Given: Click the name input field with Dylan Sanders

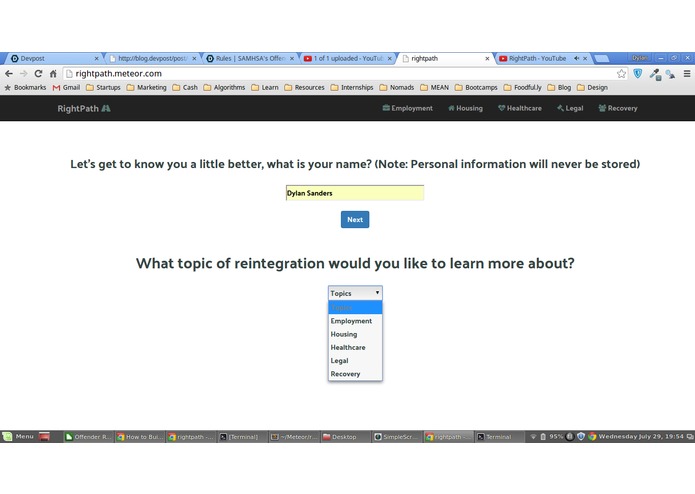Looking at the screenshot, I should (355, 193).
